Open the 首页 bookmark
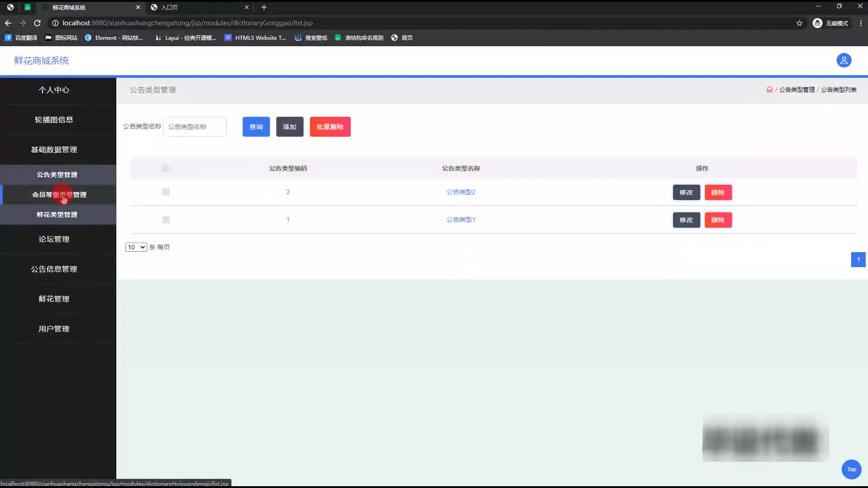Viewport: 868px width, 488px height. point(402,38)
